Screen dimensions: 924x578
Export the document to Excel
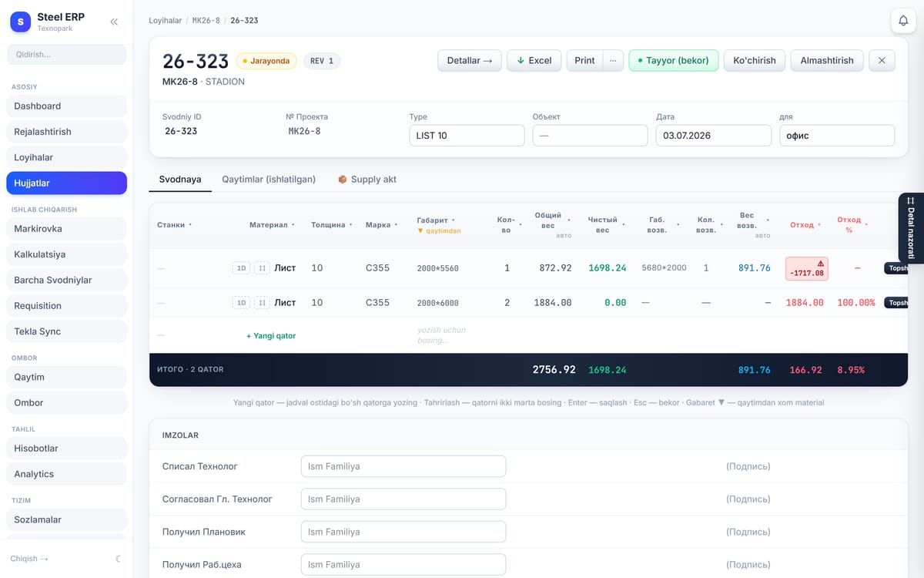(534, 60)
